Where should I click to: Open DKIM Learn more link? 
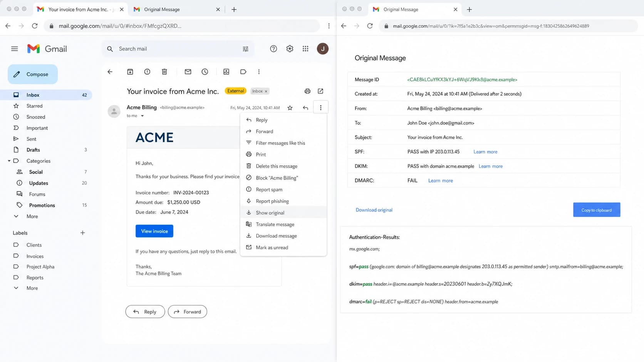(x=491, y=166)
